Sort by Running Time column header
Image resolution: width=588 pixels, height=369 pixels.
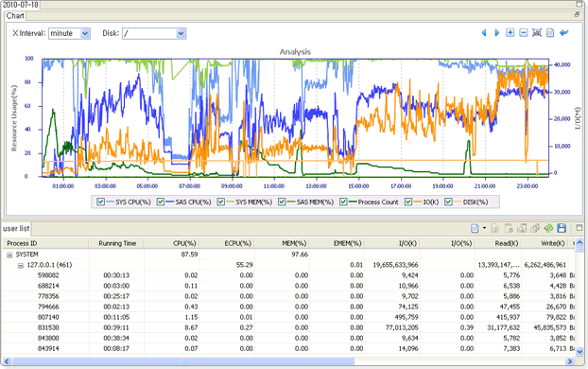click(x=116, y=243)
